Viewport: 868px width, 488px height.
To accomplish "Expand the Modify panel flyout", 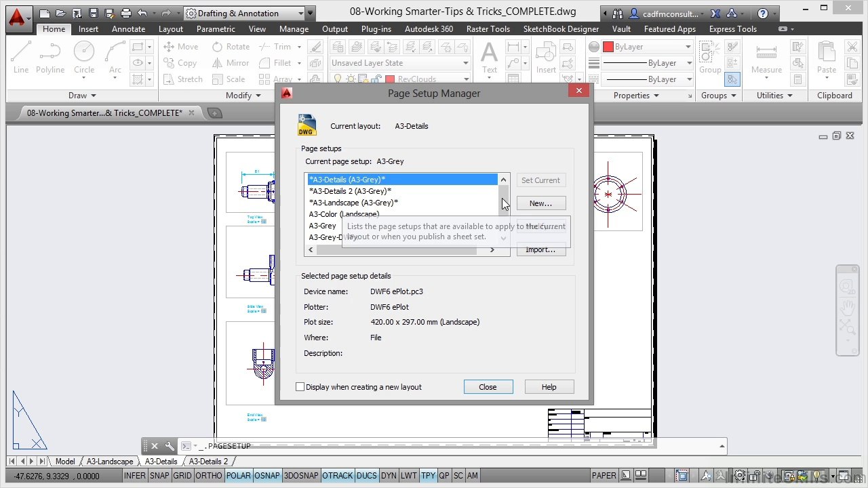I will (243, 96).
